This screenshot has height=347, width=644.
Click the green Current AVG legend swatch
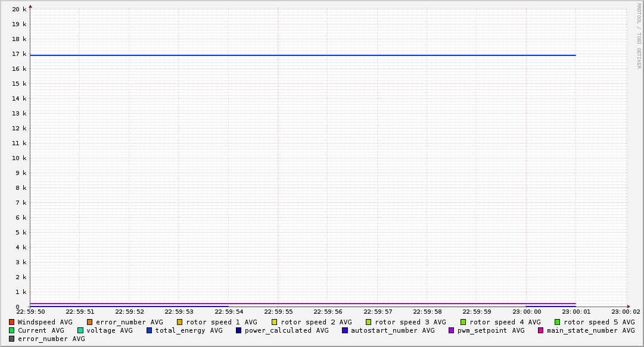tap(12, 330)
